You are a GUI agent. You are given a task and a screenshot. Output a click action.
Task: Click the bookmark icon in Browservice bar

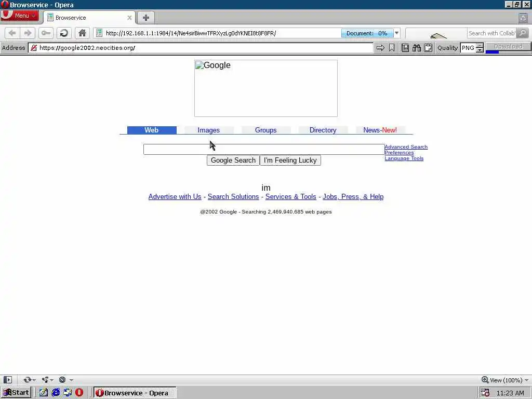click(392, 48)
